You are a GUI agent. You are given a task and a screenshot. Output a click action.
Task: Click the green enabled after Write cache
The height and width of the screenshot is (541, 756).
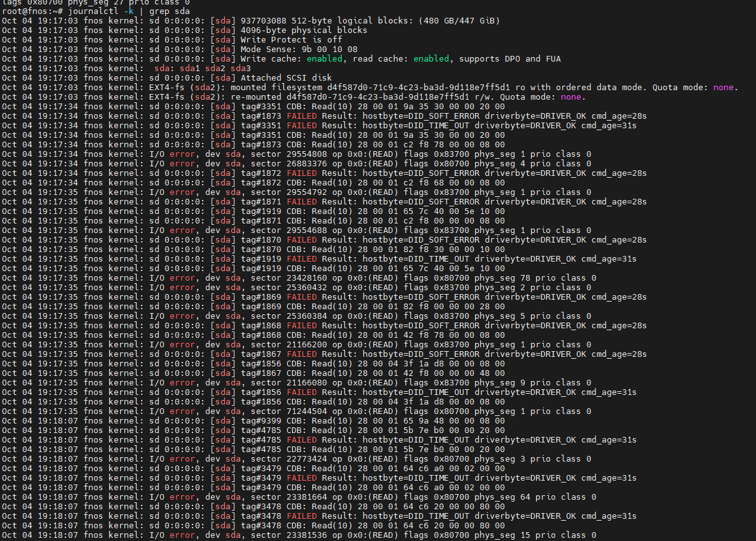click(x=328, y=59)
